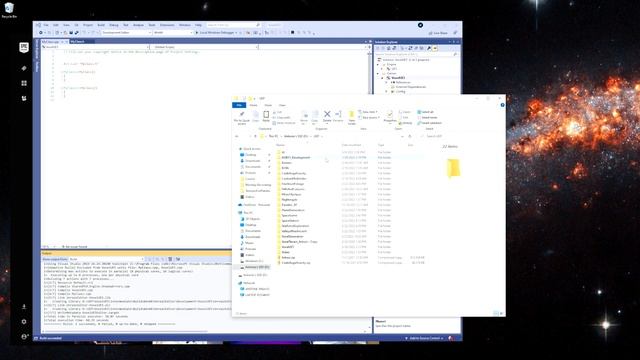Select 3D Objects under This PC in Explorer
This screenshot has height=360, width=640.
tap(253, 219)
